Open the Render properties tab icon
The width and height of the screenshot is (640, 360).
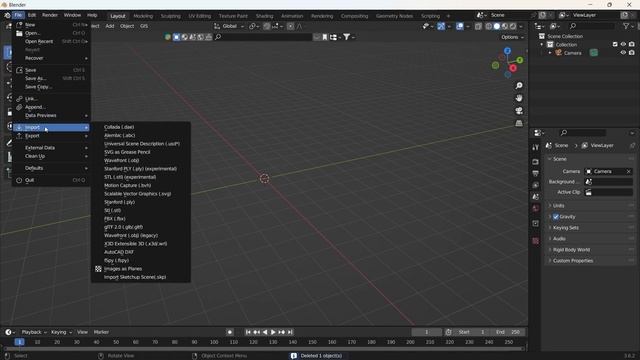click(x=536, y=162)
